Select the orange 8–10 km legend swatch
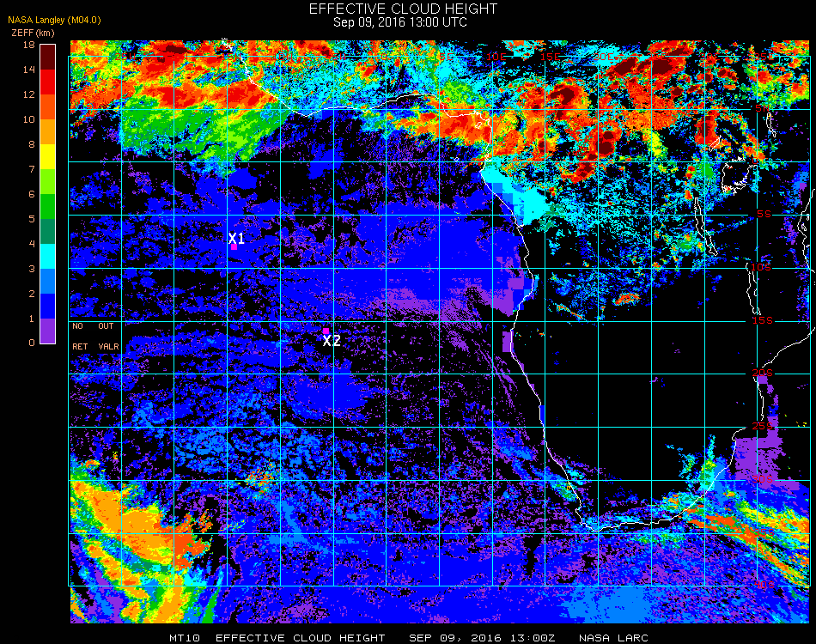Image resolution: width=816 pixels, height=644 pixels. (48, 132)
